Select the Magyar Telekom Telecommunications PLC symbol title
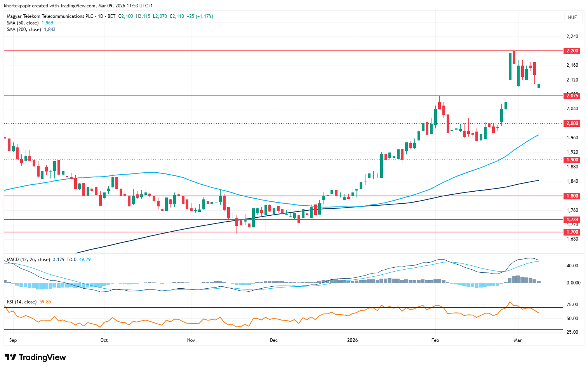 (x=50, y=16)
